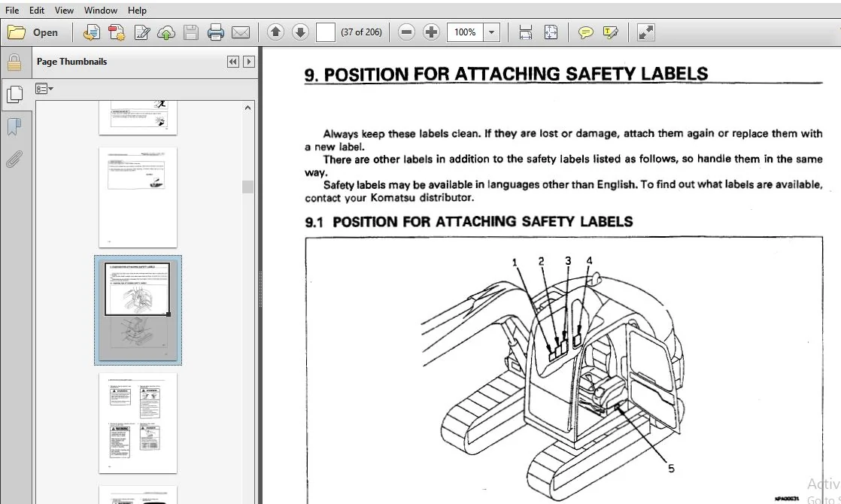This screenshot has width=841, height=504.
Task: Send file via email envelope icon
Action: point(241,32)
